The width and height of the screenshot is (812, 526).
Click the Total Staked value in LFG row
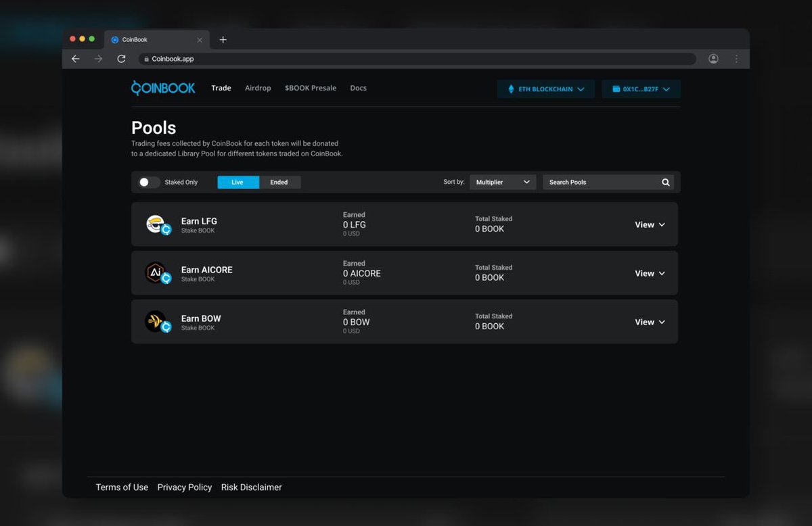(489, 229)
